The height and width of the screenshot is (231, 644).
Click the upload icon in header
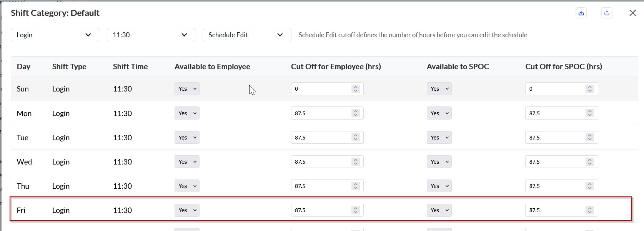coord(607,13)
